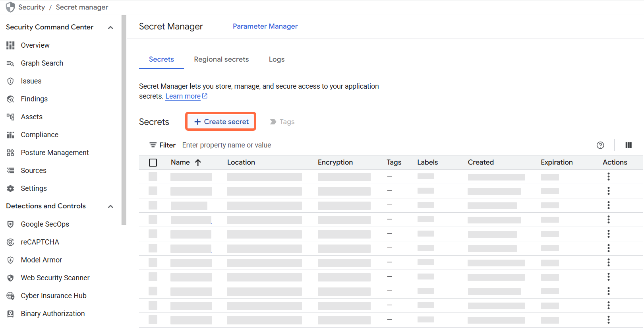Click the Model Armor icon
Screen dimensions: 644x328
click(x=10, y=260)
